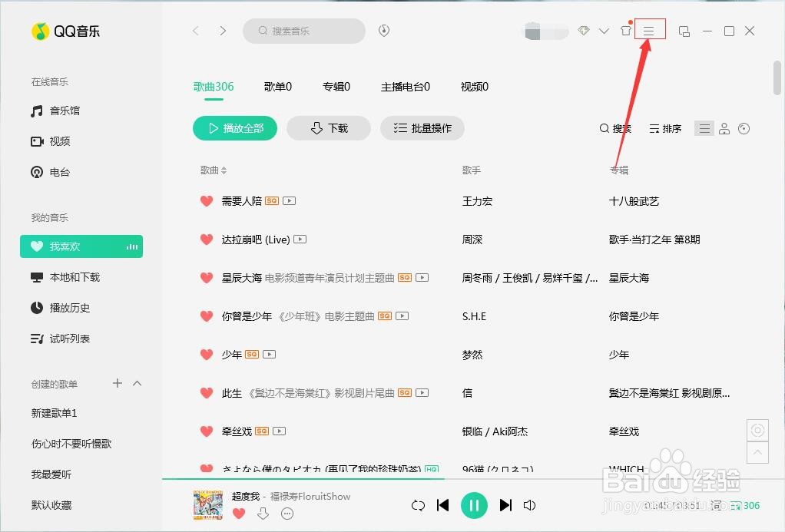Unfavorite the song 少年 by clicking its heart

(x=207, y=354)
